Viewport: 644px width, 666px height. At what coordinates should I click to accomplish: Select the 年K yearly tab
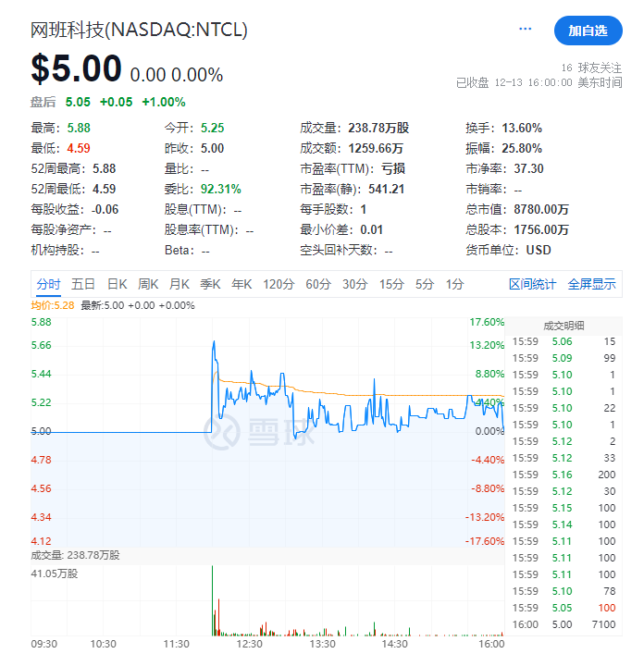pyautogui.click(x=241, y=284)
